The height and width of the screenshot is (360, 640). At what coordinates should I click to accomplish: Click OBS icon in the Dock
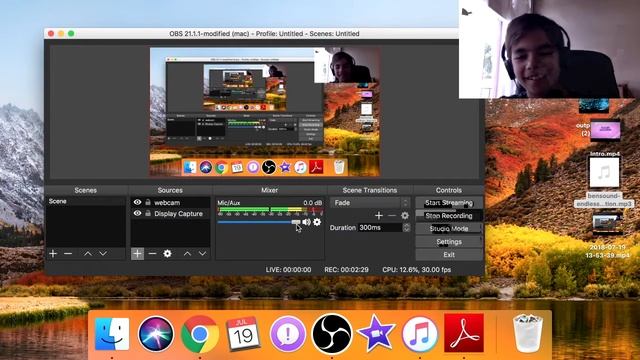(331, 334)
